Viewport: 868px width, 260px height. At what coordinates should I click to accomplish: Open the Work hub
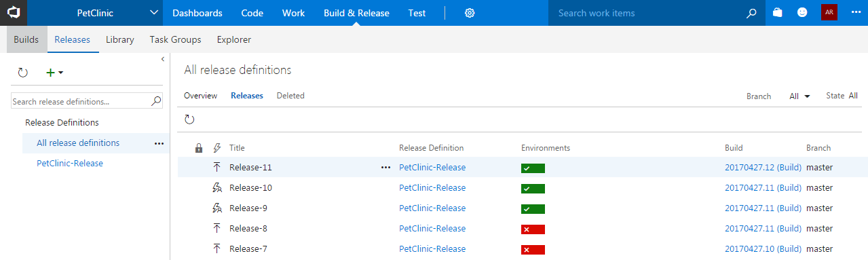tap(293, 13)
